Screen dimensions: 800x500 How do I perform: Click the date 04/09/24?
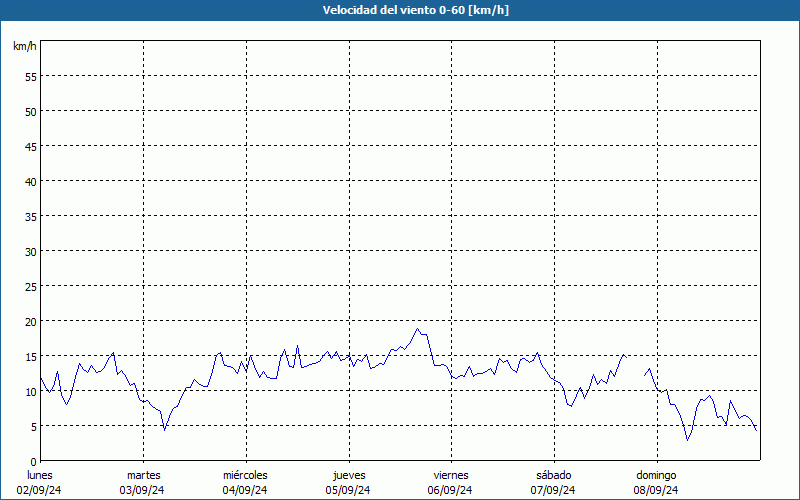tap(245, 490)
